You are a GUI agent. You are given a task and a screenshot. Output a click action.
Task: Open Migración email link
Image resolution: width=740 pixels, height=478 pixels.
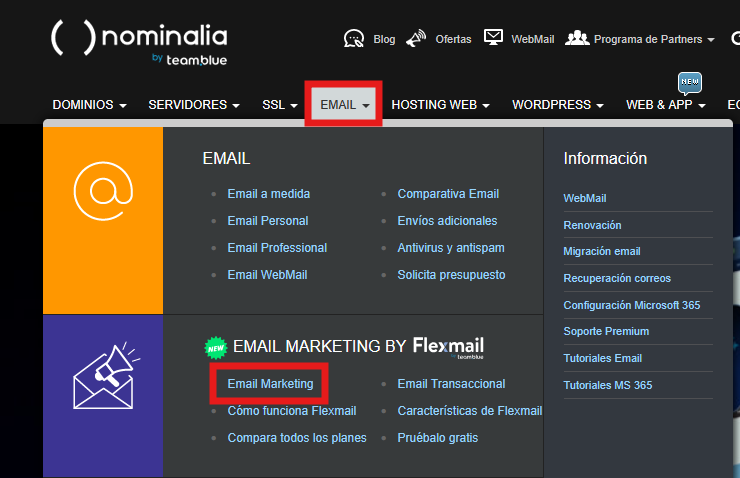tap(602, 251)
